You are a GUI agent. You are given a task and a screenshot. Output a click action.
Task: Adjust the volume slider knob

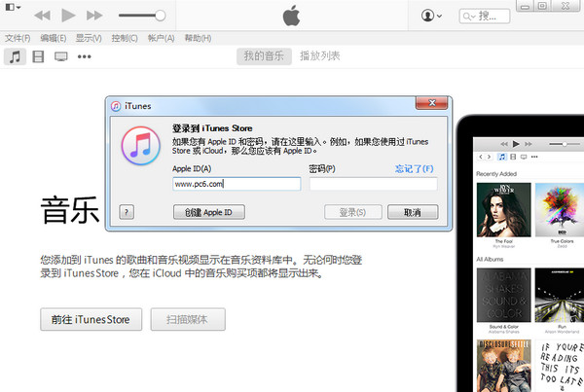click(x=161, y=17)
